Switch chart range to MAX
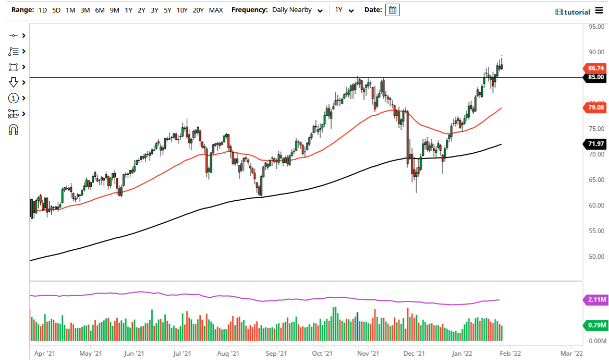Screen dimensions: 609x364 216,10
